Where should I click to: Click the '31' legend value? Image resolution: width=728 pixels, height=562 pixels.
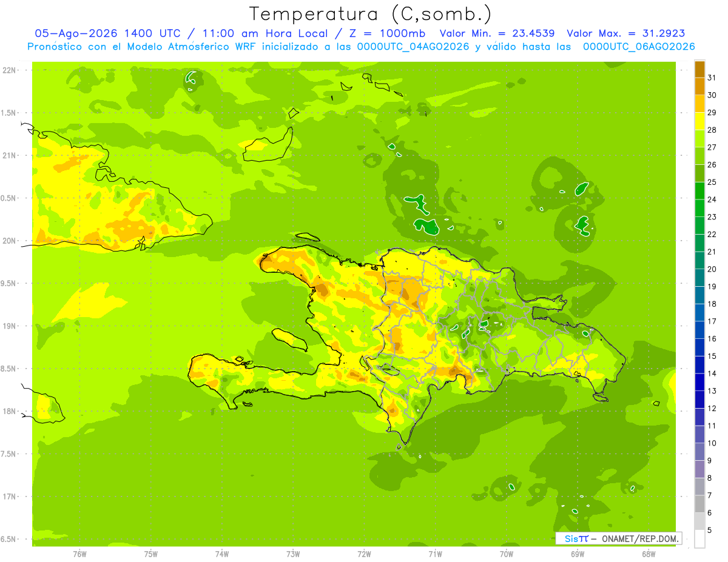point(712,78)
